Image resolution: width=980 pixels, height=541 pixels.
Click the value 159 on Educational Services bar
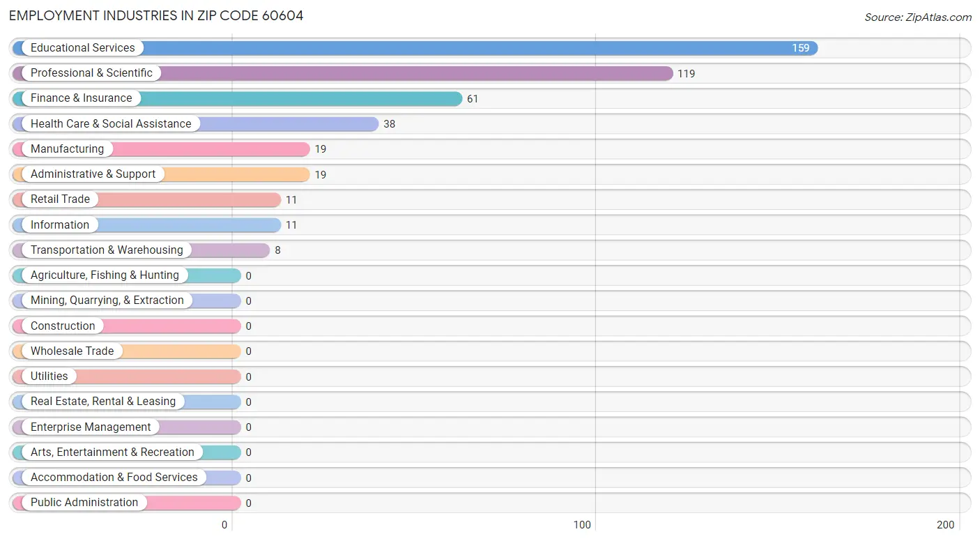(801, 48)
